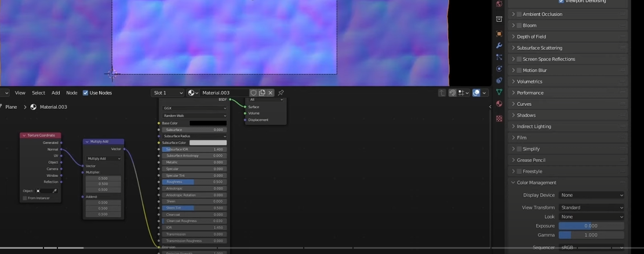Image resolution: width=644 pixels, height=254 pixels.
Task: Toggle node editor overlays icon
Action: click(476, 93)
